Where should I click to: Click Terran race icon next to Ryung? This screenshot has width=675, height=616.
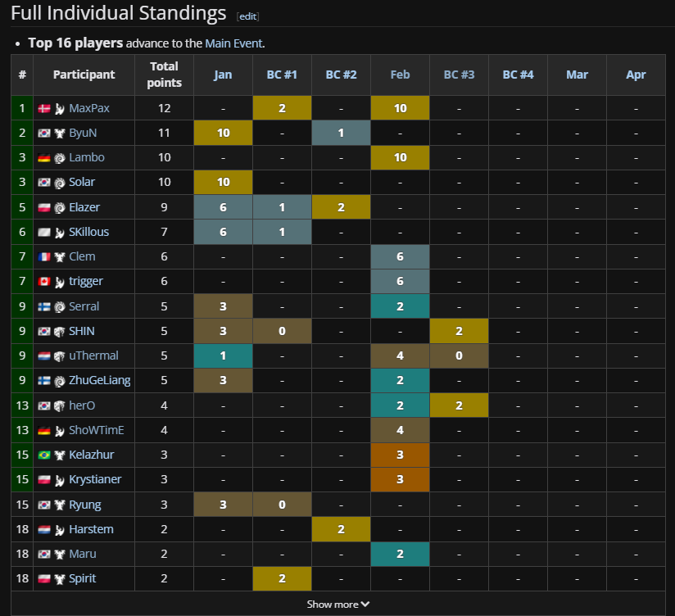[60, 505]
